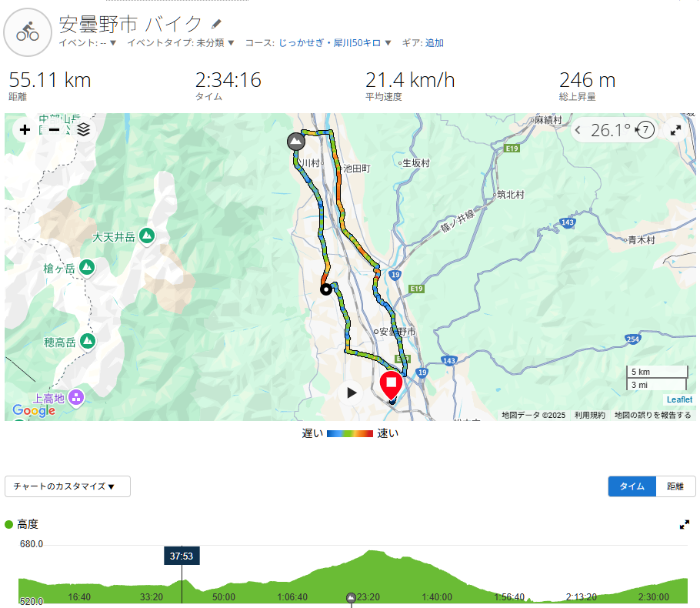The height and width of the screenshot is (608, 700).
Task: Open the イベントタイプ 未分類 dropdown
Action: coord(181,43)
